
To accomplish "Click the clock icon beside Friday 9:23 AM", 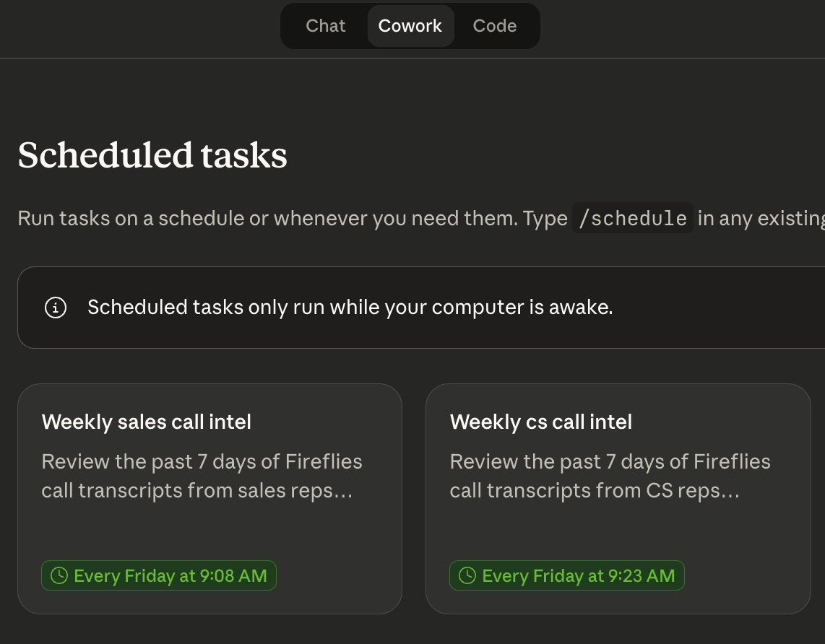I will [x=467, y=575].
